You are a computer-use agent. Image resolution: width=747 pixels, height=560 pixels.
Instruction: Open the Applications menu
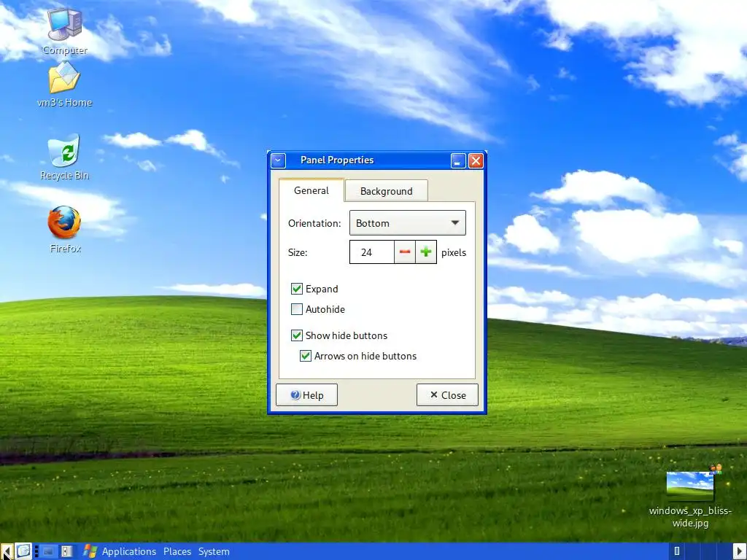129,551
